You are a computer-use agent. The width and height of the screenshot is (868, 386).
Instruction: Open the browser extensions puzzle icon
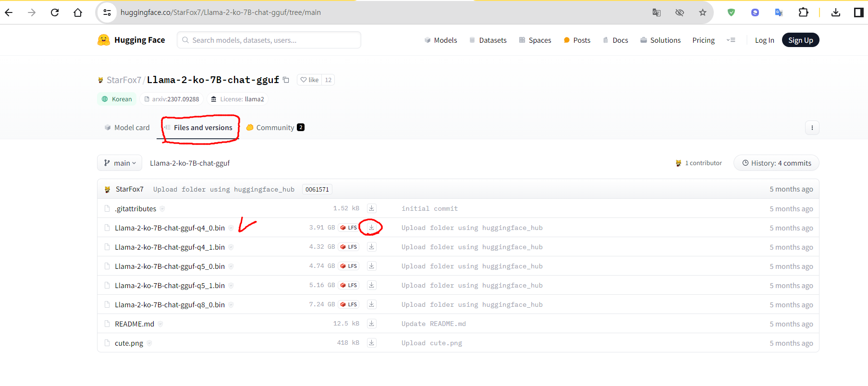[803, 12]
